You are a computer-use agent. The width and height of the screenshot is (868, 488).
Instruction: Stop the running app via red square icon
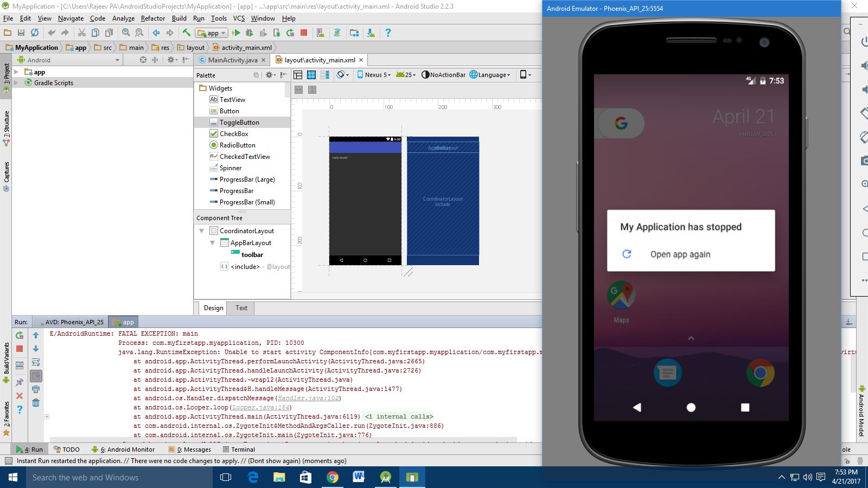[303, 33]
